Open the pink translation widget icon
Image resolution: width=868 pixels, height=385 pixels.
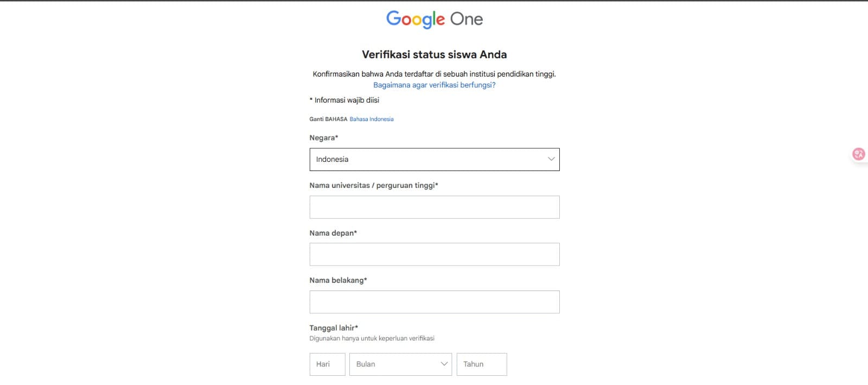tap(858, 154)
